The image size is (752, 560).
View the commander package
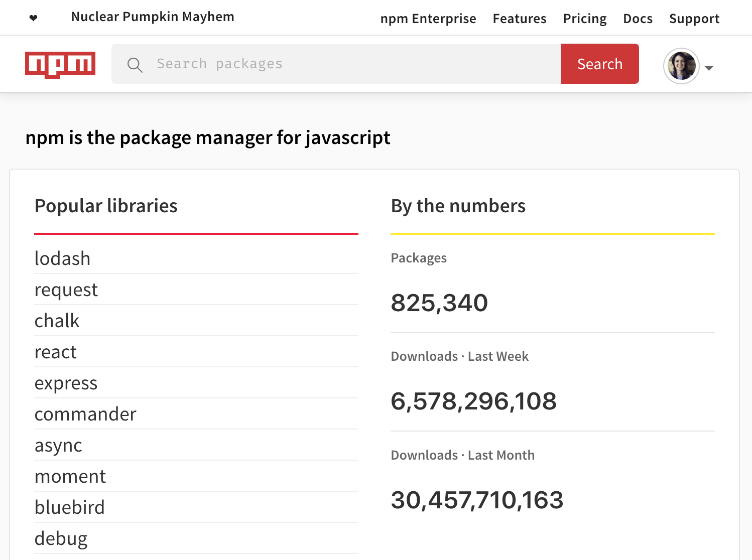point(85,414)
